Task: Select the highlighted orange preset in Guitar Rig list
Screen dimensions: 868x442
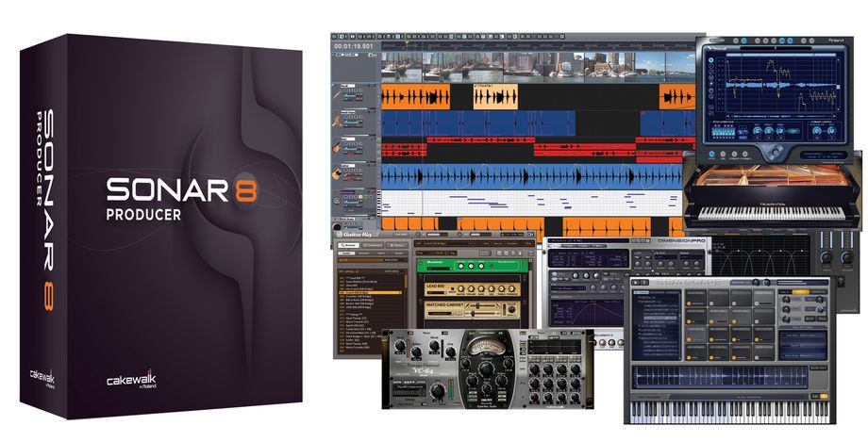Action: point(369,292)
